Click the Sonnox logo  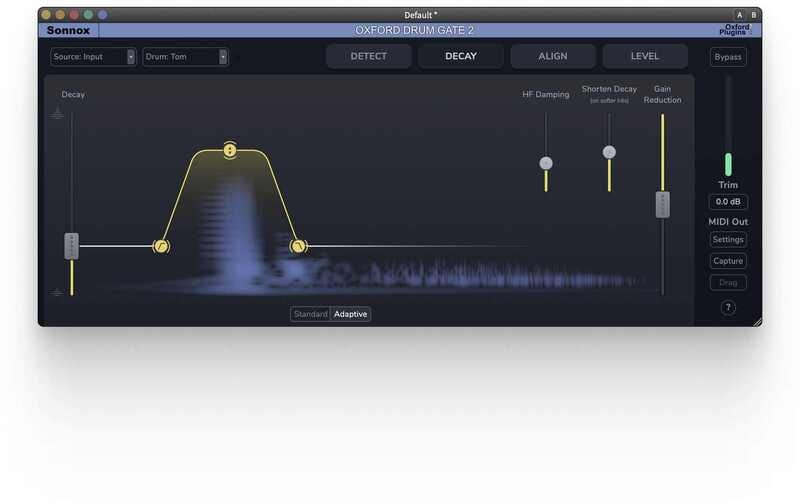coord(68,31)
